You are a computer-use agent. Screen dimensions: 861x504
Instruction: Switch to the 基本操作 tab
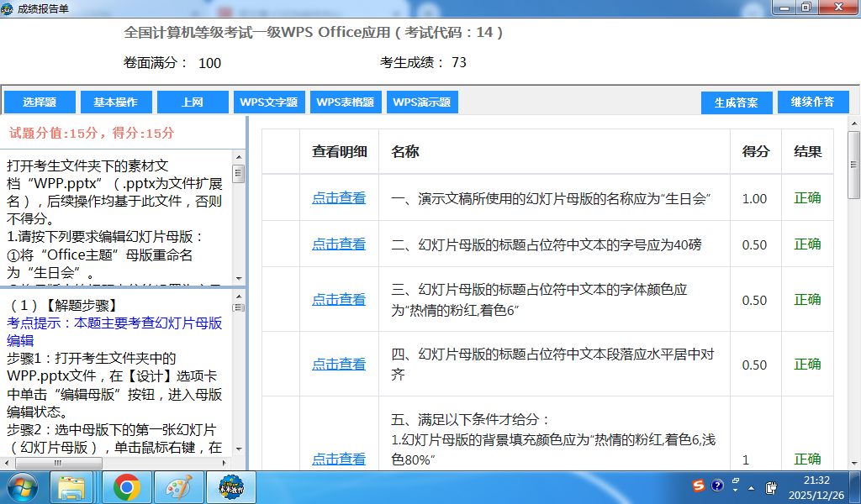point(116,102)
